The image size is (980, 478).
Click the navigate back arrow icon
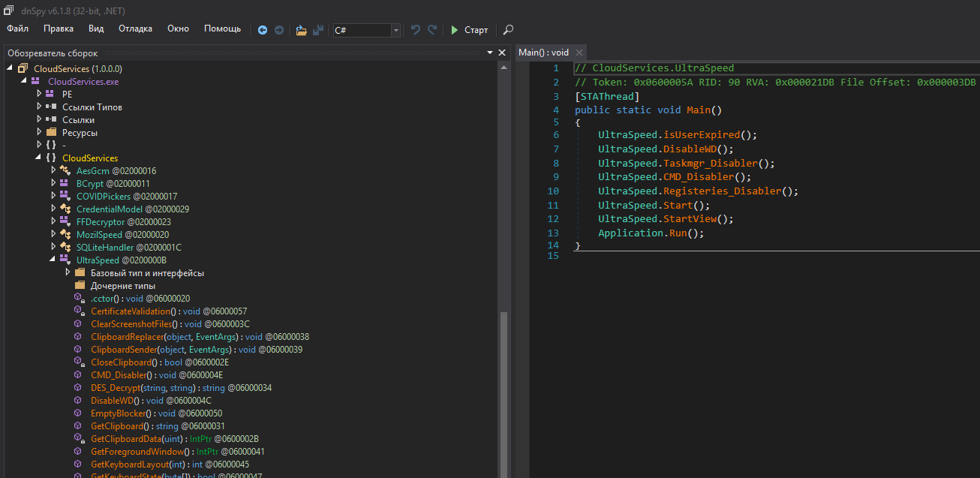(x=263, y=30)
